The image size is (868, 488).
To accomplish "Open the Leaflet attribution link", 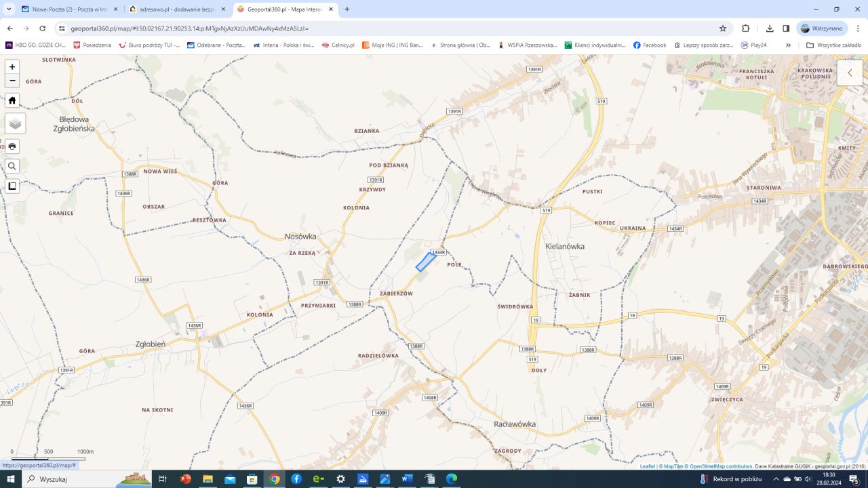I will 647,466.
